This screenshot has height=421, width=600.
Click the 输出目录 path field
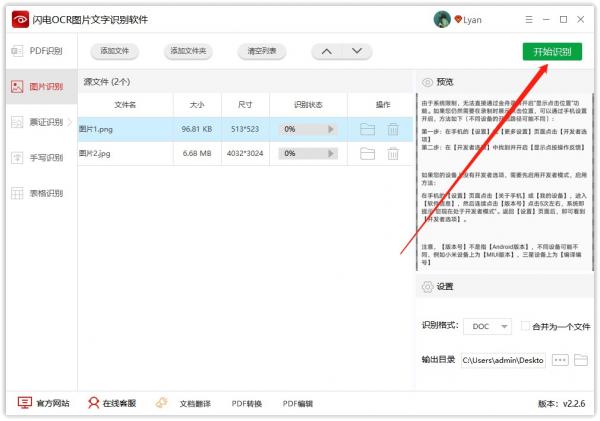(503, 360)
